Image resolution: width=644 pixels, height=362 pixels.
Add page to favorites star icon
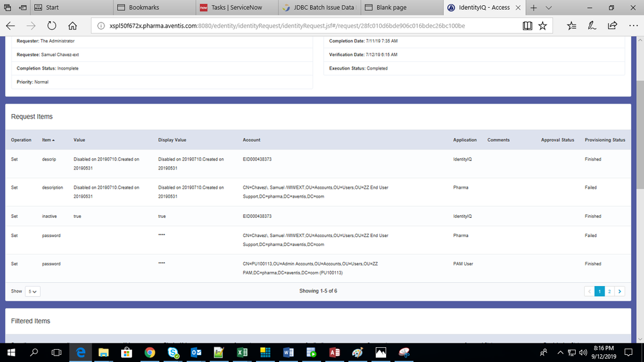543,26
